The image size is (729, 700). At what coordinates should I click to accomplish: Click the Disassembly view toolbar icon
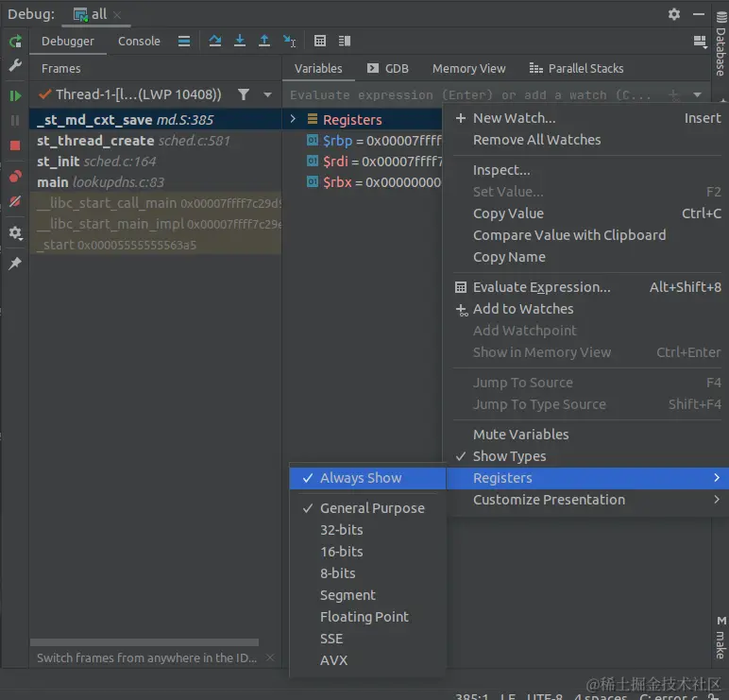345,41
